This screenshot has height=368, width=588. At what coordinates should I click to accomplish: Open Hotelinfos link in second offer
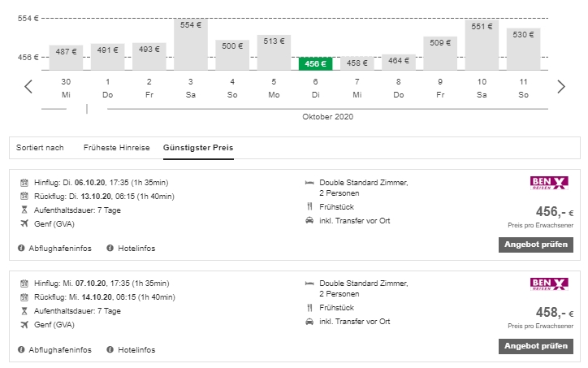136,349
